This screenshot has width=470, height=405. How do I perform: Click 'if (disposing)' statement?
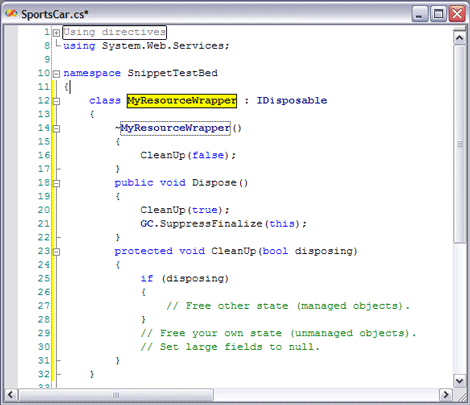click(184, 278)
